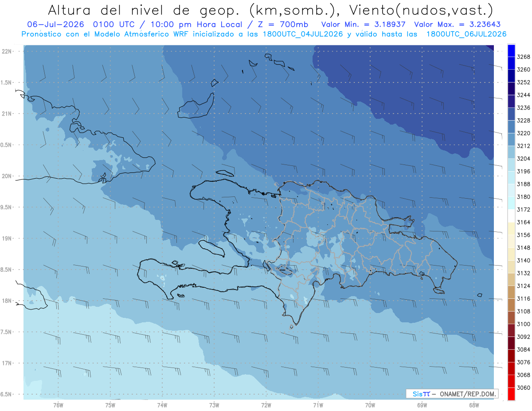Click the '71W' longitude label
Image resolution: width=532 pixels, height=411 pixels.
tap(318, 405)
